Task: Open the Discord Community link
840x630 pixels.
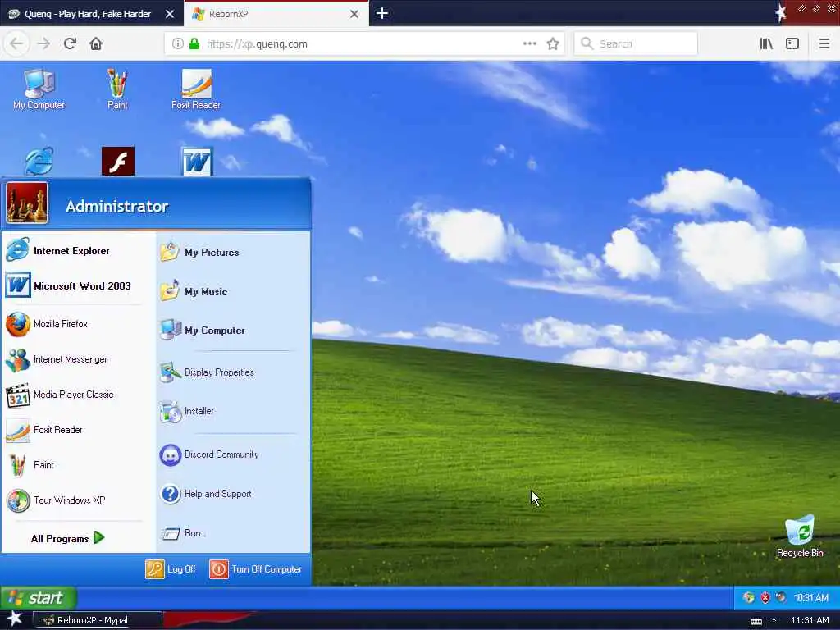Action: (233, 454)
